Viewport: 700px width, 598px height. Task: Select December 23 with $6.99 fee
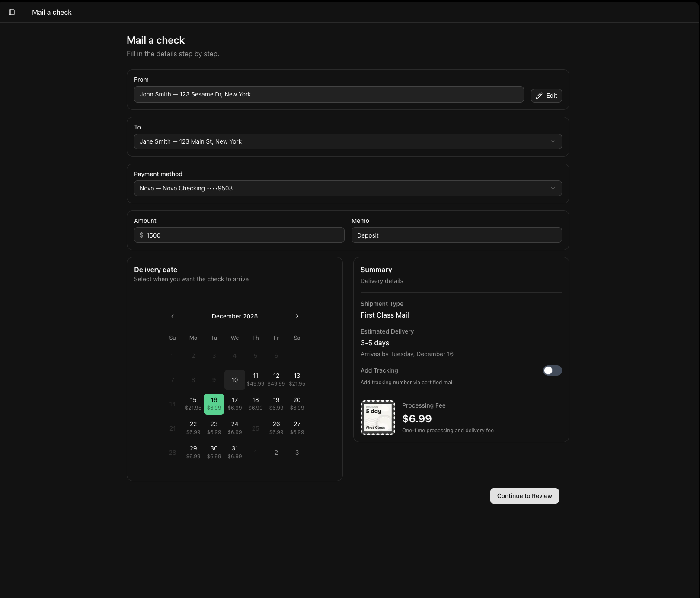coord(214,428)
